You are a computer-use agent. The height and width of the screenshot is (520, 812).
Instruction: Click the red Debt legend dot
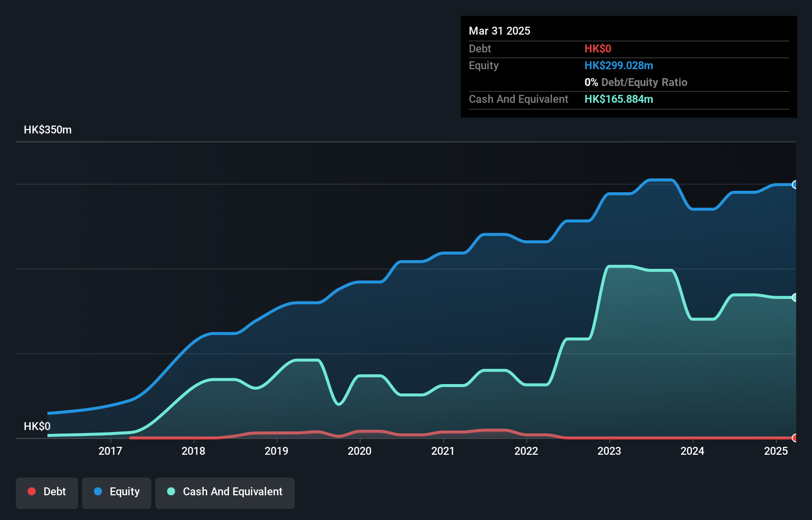pyautogui.click(x=32, y=491)
